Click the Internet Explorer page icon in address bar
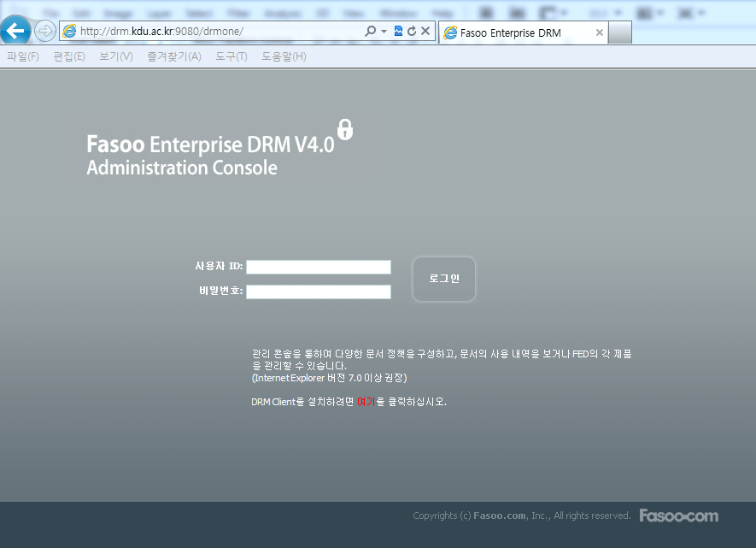This screenshot has width=756, height=548. click(69, 32)
